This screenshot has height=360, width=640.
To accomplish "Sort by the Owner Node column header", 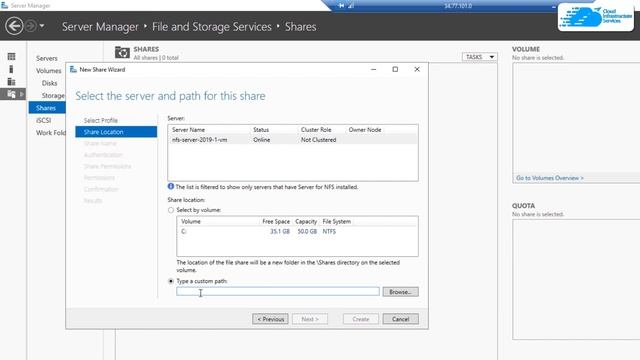I will 365,129.
